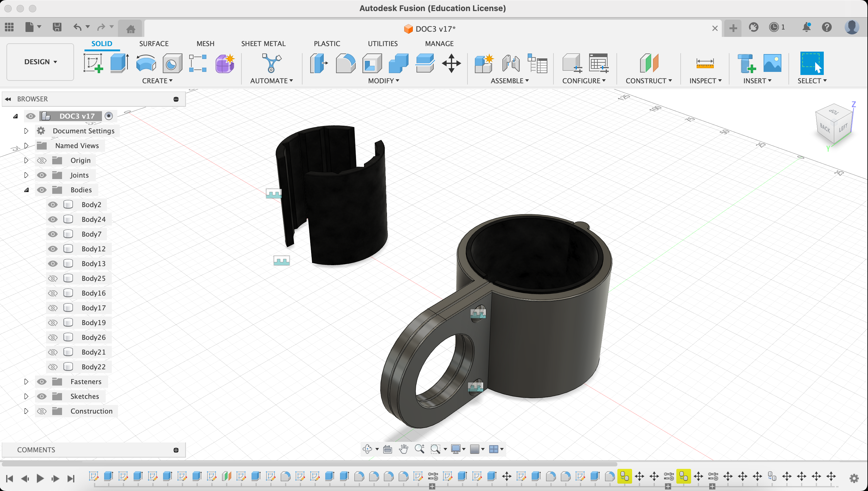Show Body16 using its eye icon
The height and width of the screenshot is (491, 868).
pyautogui.click(x=53, y=293)
